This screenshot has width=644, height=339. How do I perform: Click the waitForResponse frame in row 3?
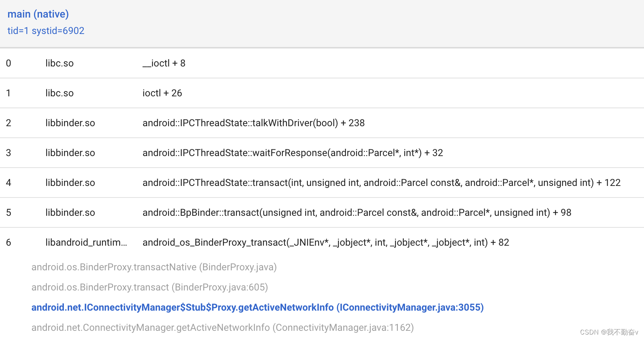click(292, 153)
